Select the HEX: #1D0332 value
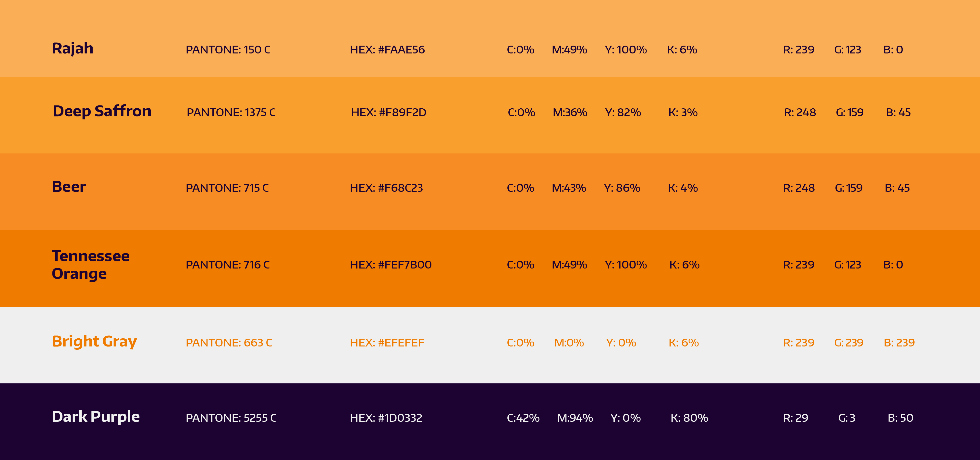Viewport: 980px width, 460px height. click(x=386, y=418)
